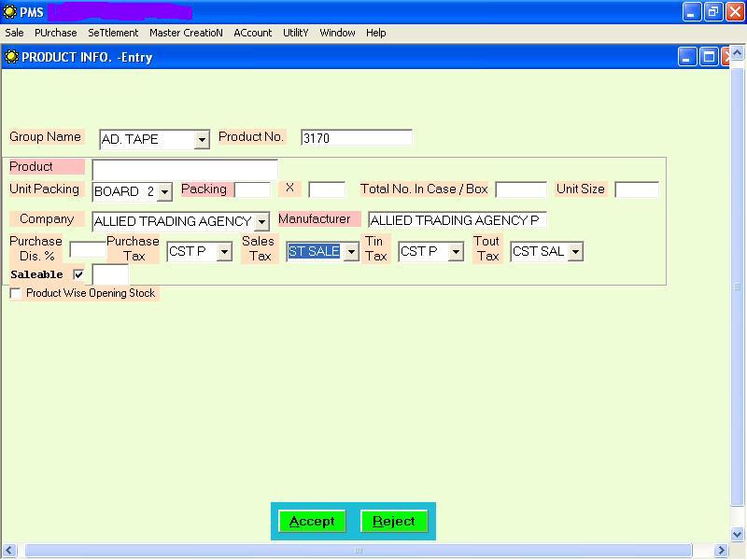
Task: Open the Master CreatioN menu
Action: [186, 33]
